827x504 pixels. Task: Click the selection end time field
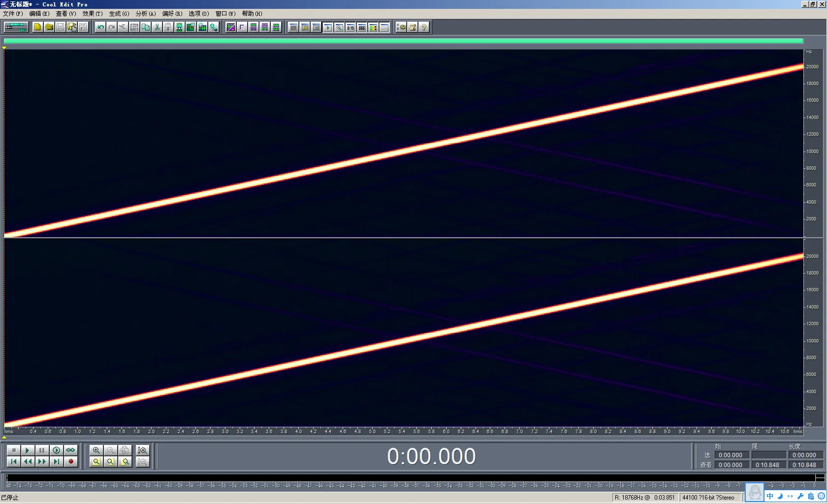(x=769, y=455)
